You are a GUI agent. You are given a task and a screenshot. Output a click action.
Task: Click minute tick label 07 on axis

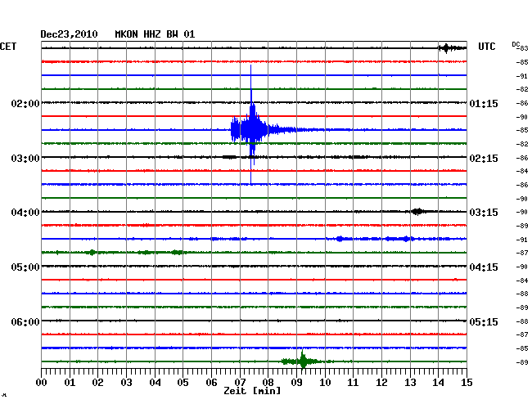pos(240,383)
